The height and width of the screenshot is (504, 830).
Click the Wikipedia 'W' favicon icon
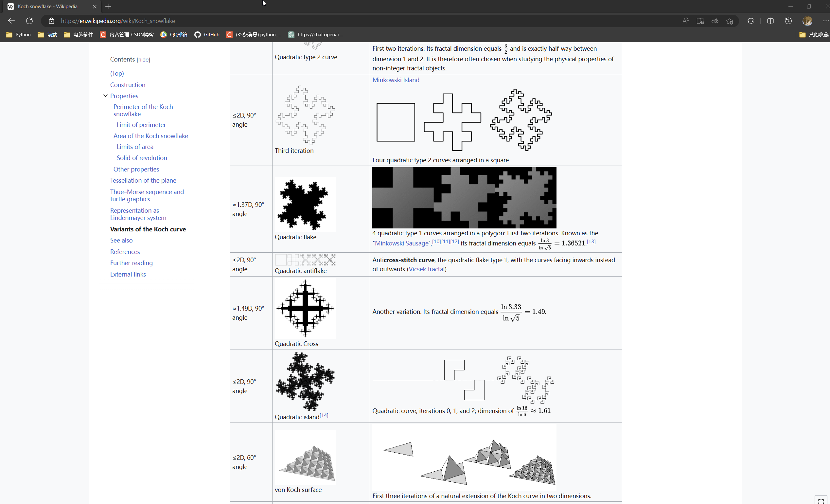tap(10, 7)
